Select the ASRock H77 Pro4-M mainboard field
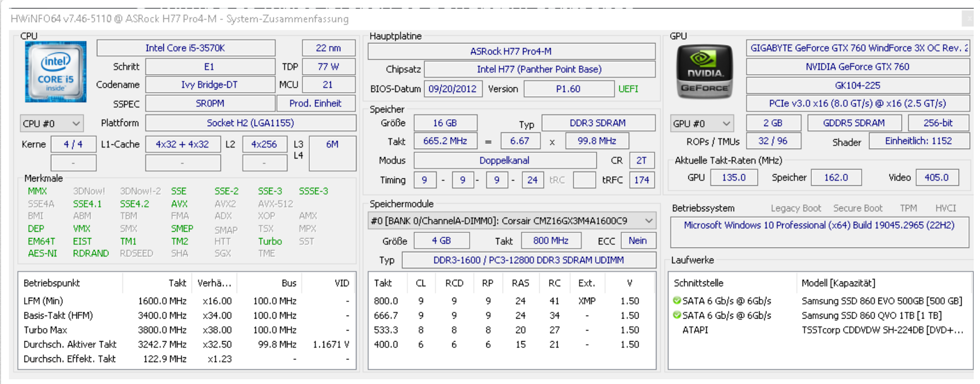Image resolution: width=980 pixels, height=384 pixels. click(511, 51)
